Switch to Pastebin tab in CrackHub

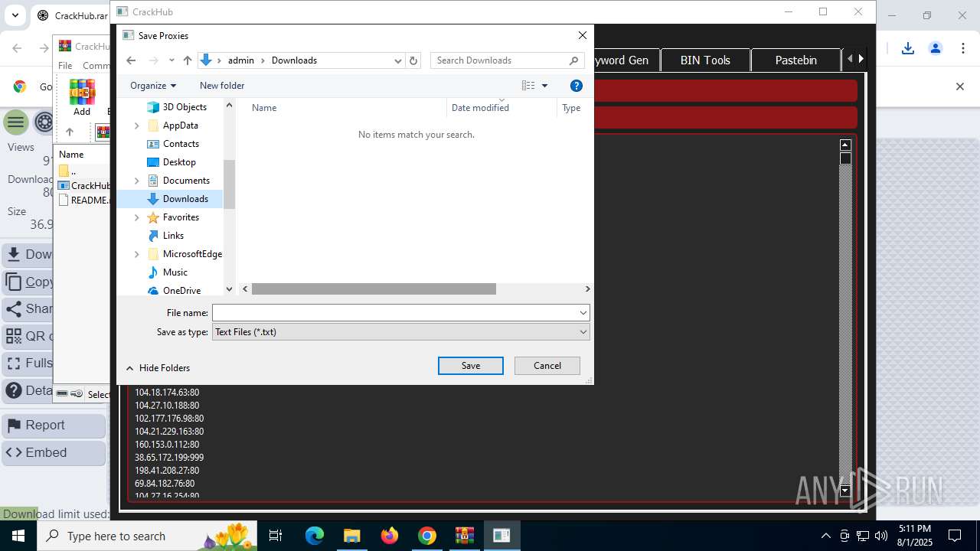coord(796,60)
